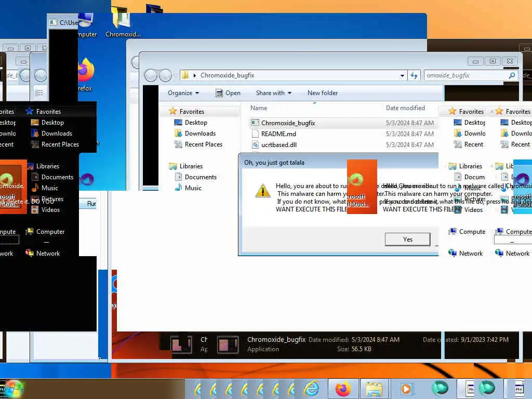The height and width of the screenshot is (399, 532).
Task: Click the ucrtbased.dll date 5/3/2024 8:47 AM
Action: [x=409, y=145]
